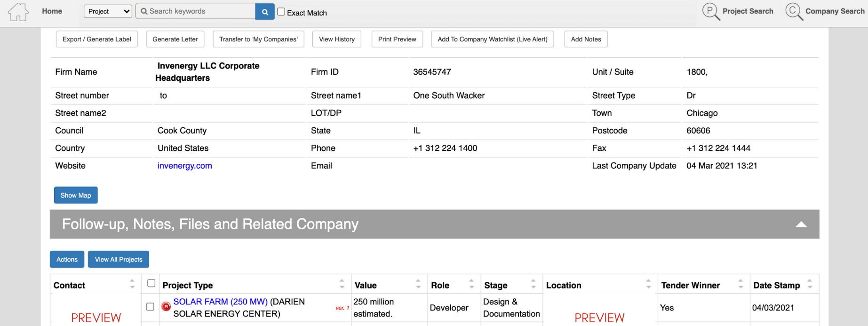Sort table by Stage column arrows
The width and height of the screenshot is (868, 326).
(533, 284)
